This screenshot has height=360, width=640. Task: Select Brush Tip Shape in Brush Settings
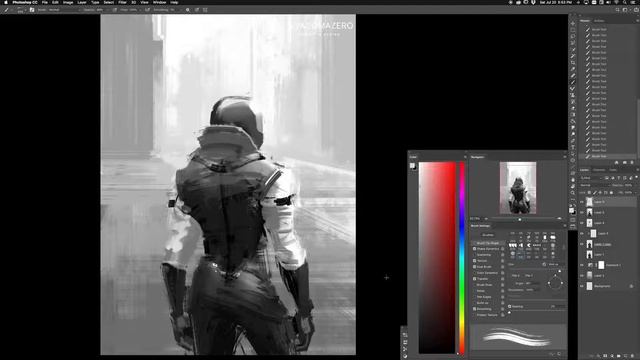[x=487, y=243]
